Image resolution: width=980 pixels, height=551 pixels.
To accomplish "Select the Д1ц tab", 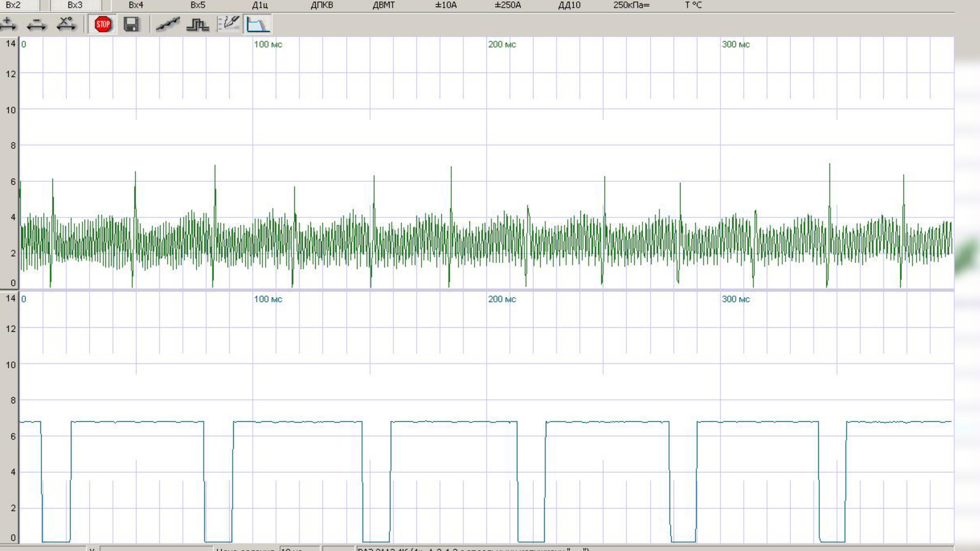I will (260, 5).
